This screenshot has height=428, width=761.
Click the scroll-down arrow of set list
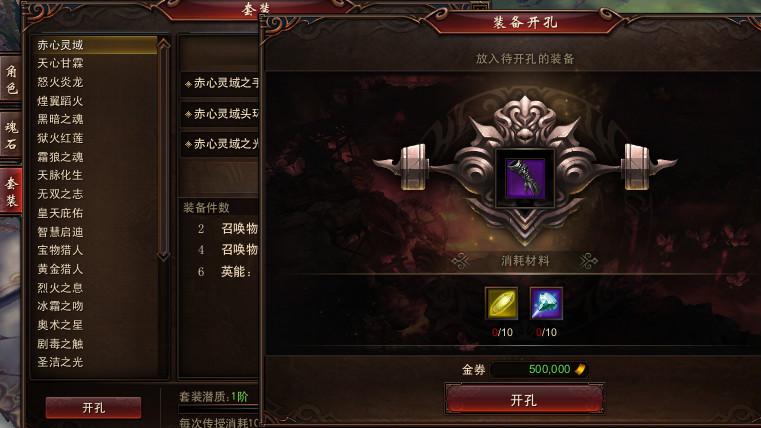click(x=164, y=256)
